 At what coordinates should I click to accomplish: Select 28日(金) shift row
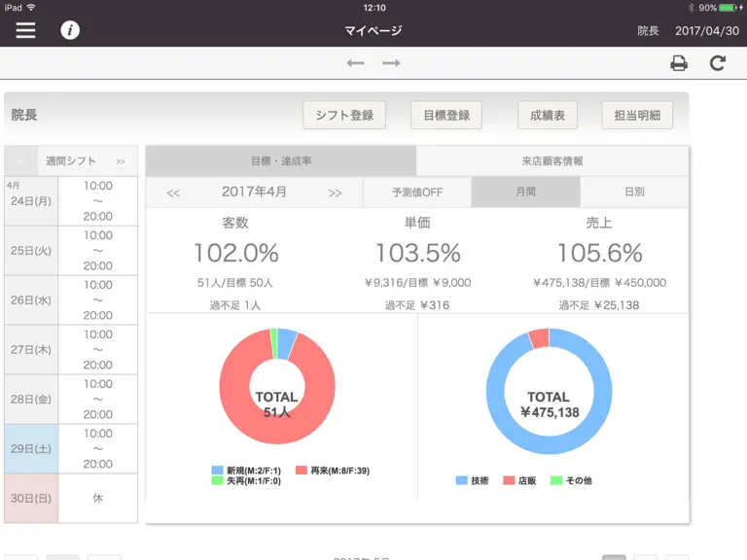pos(71,399)
